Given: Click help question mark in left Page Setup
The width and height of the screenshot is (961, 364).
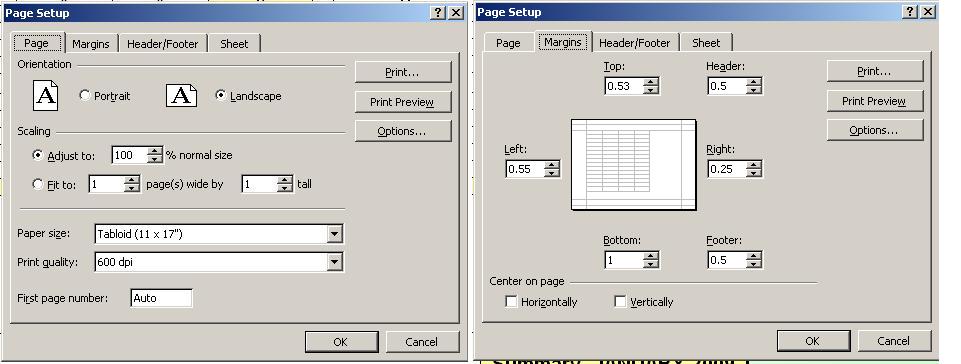Looking at the screenshot, I should [438, 13].
